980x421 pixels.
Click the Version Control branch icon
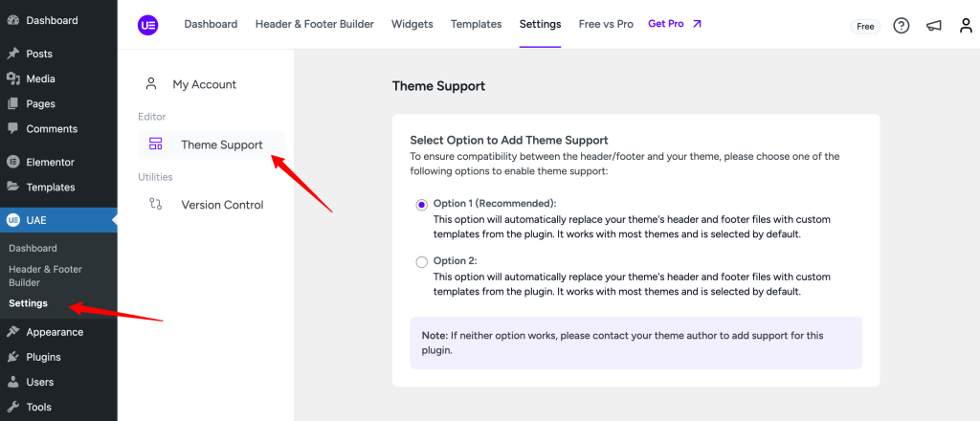coord(156,204)
